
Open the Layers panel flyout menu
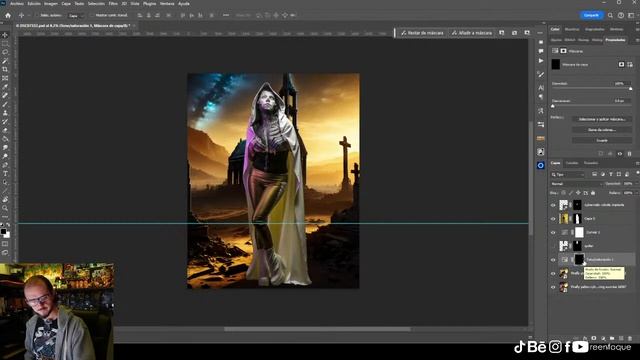click(x=637, y=163)
